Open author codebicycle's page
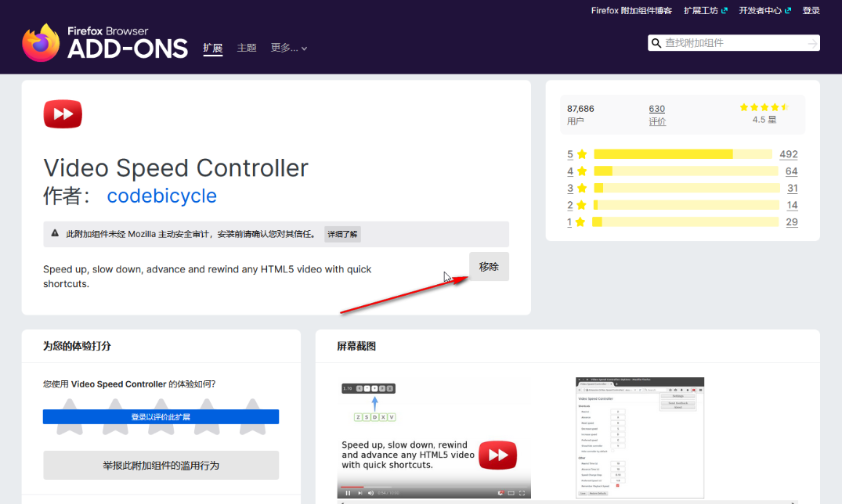Viewport: 842px width, 504px height. coord(161,196)
